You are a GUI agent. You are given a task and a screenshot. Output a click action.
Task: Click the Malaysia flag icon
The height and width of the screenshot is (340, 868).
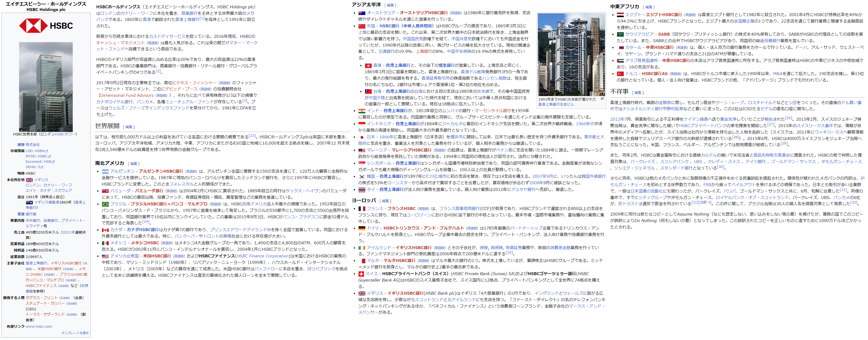tap(362, 150)
